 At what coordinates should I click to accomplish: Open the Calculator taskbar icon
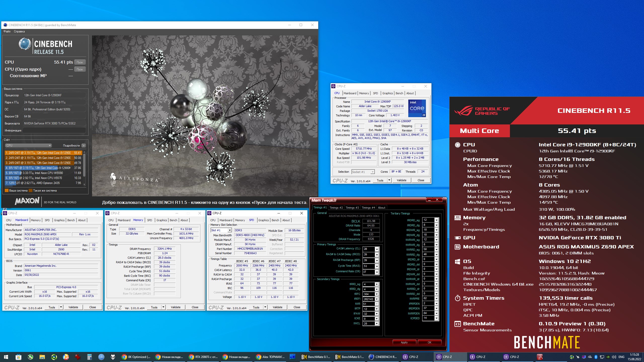[x=89, y=357]
